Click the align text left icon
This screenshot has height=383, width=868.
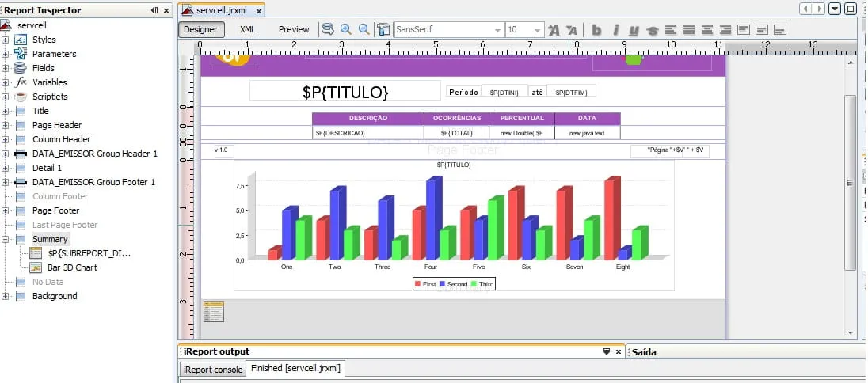[670, 30]
